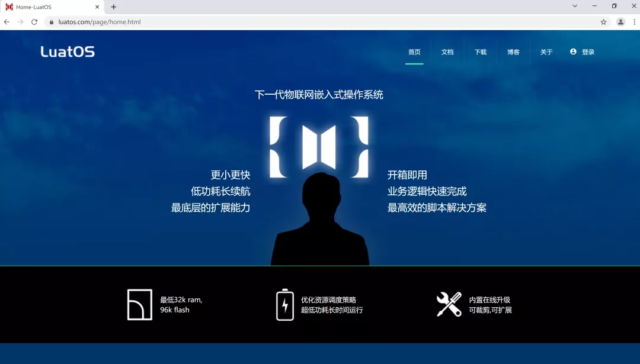640x364 pixels.
Task: Open the Chrome profile avatar icon
Action: (621, 22)
